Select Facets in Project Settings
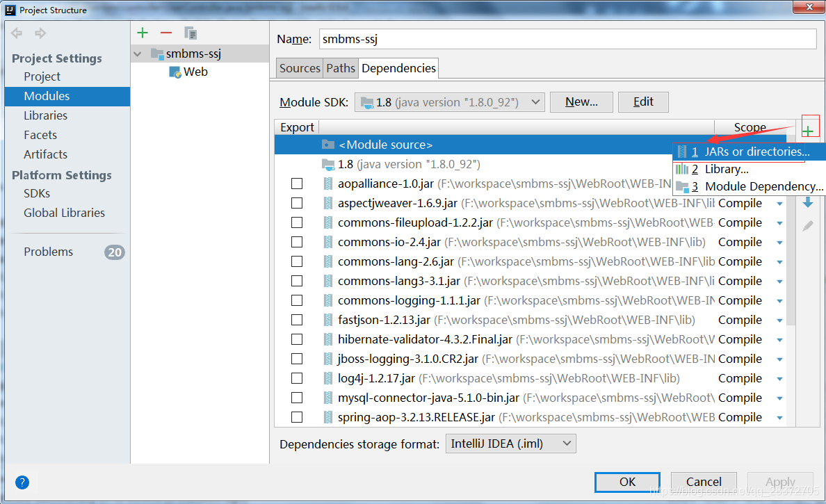This screenshot has height=504, width=826. click(67, 135)
